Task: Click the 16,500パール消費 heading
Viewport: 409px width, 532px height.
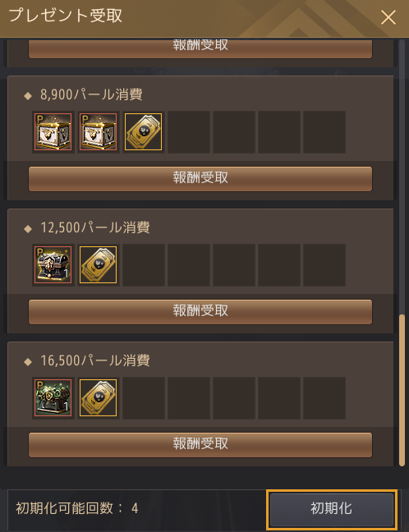Action: [95, 360]
